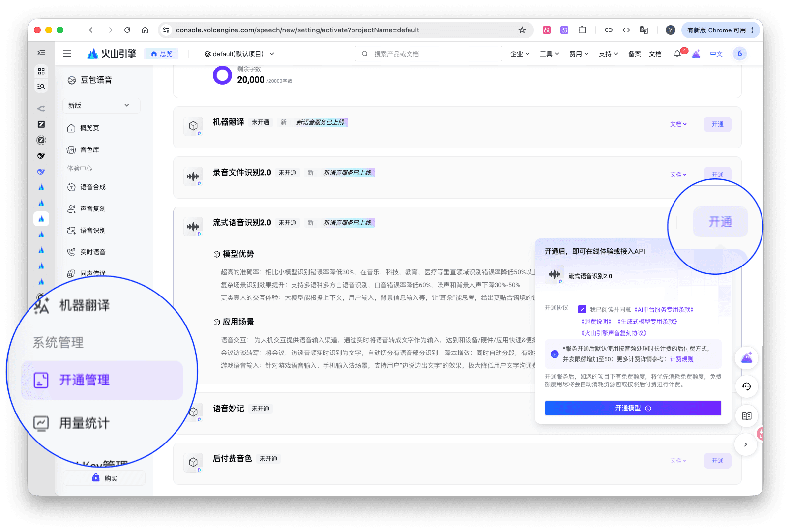Open 《生成式模型专用条款》 link
791x532 pixels.
coord(647,322)
